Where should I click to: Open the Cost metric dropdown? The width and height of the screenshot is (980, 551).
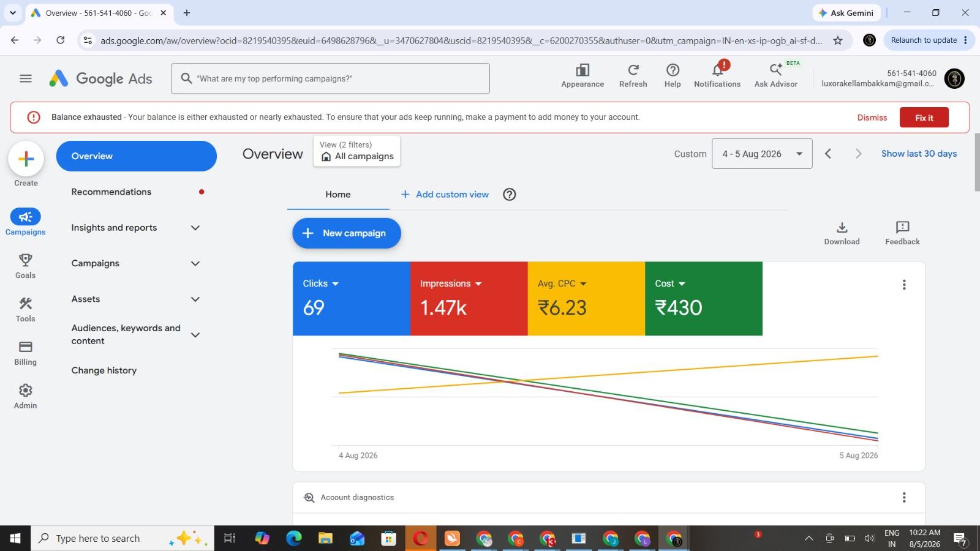670,283
